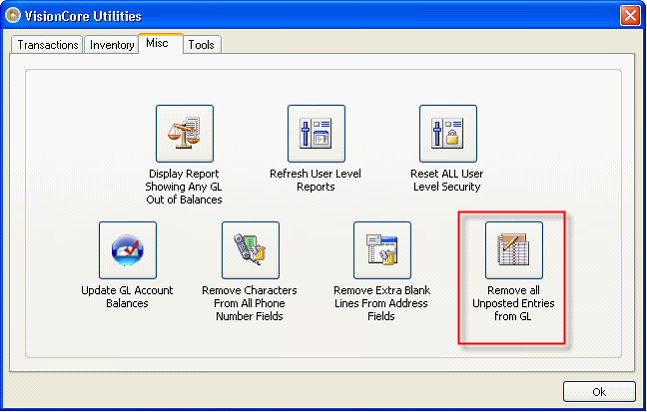Go to the Tools tab
The height and width of the screenshot is (412, 647).
point(201,45)
